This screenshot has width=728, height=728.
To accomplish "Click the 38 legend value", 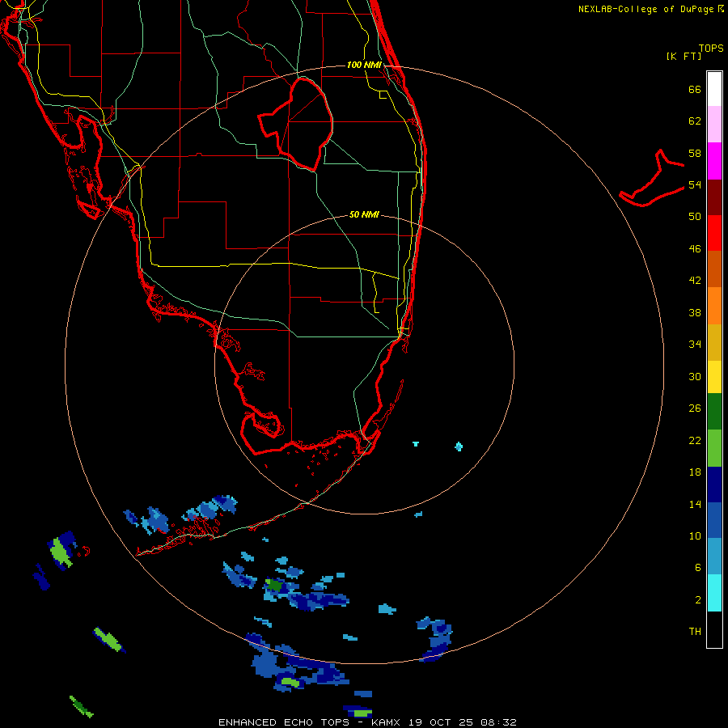I will 695,312.
